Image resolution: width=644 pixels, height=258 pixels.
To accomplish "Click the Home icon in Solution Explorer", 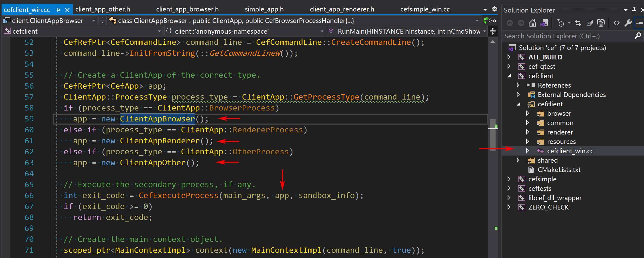I will pos(532,23).
